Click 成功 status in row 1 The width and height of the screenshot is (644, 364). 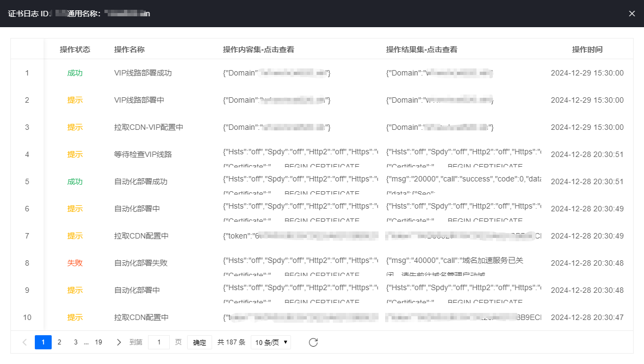point(75,73)
